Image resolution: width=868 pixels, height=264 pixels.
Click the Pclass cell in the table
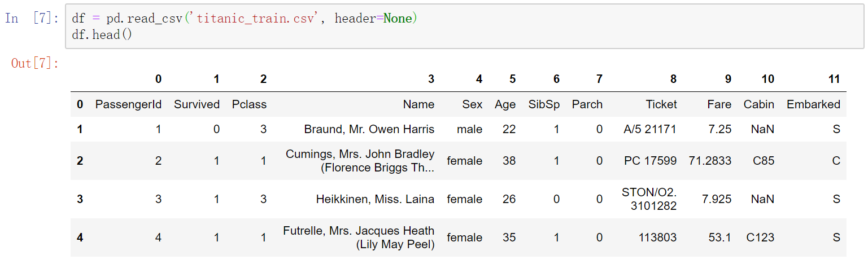click(249, 104)
